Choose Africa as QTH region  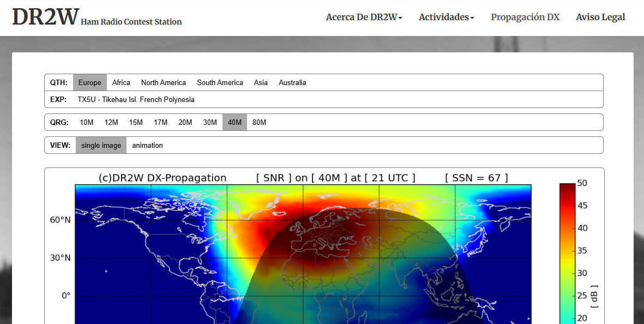pos(121,83)
